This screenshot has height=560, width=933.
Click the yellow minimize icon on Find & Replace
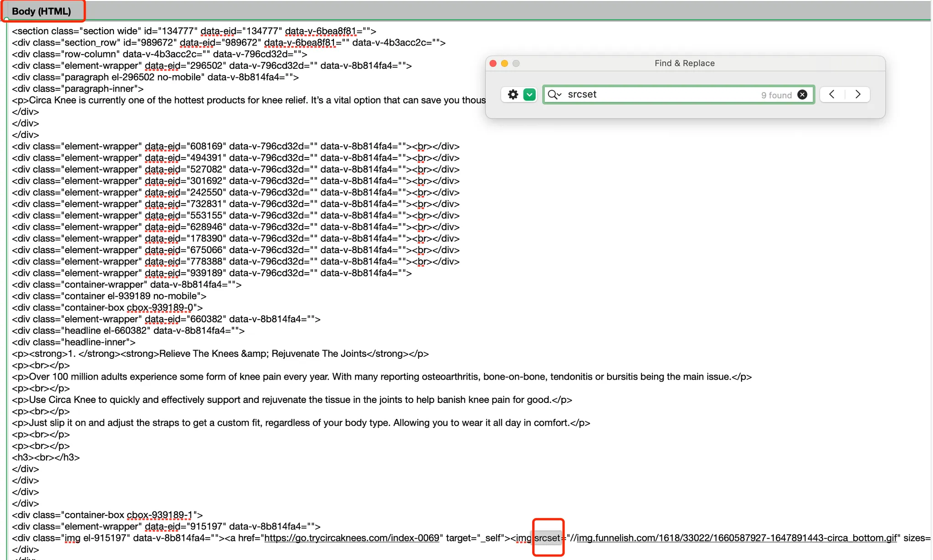[x=504, y=64]
